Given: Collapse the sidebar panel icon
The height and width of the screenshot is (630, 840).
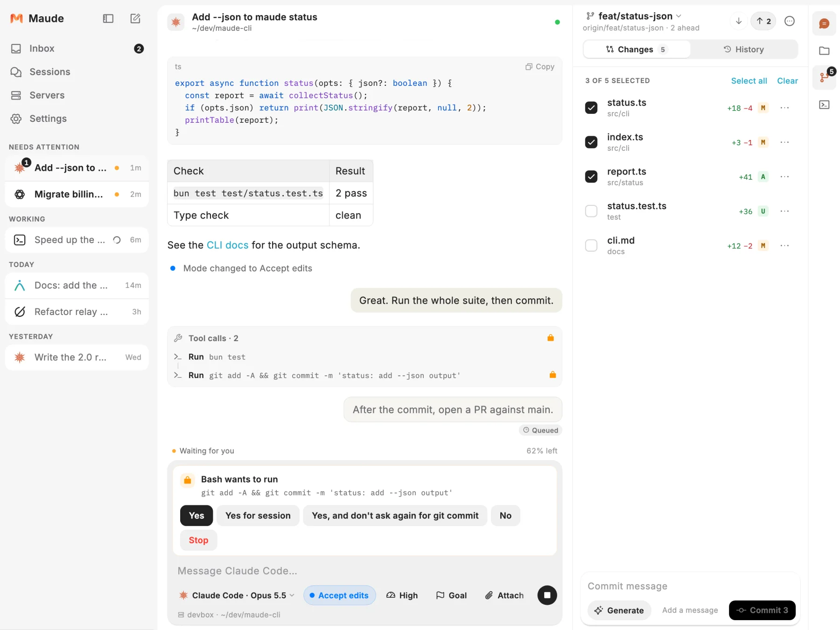Looking at the screenshot, I should (108, 19).
